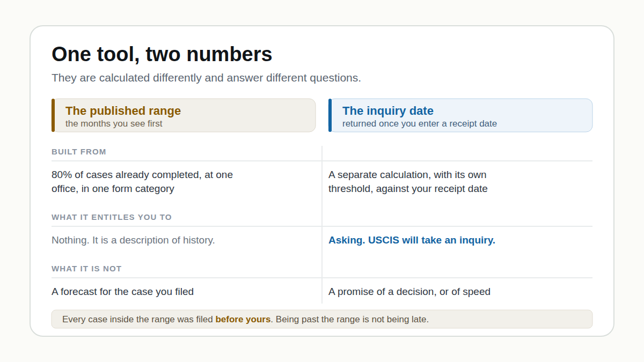Click "A forecast for the case you filed"
This screenshot has height=362, width=644.
coord(122,292)
